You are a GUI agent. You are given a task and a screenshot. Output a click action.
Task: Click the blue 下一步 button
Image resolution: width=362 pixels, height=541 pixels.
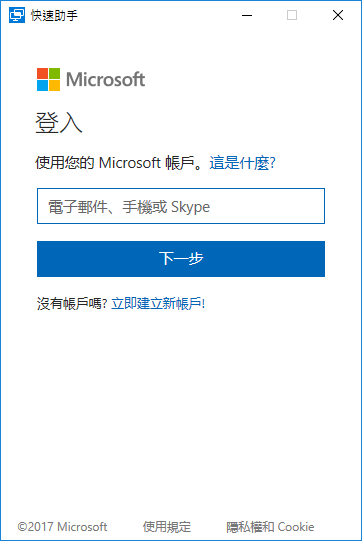click(181, 259)
